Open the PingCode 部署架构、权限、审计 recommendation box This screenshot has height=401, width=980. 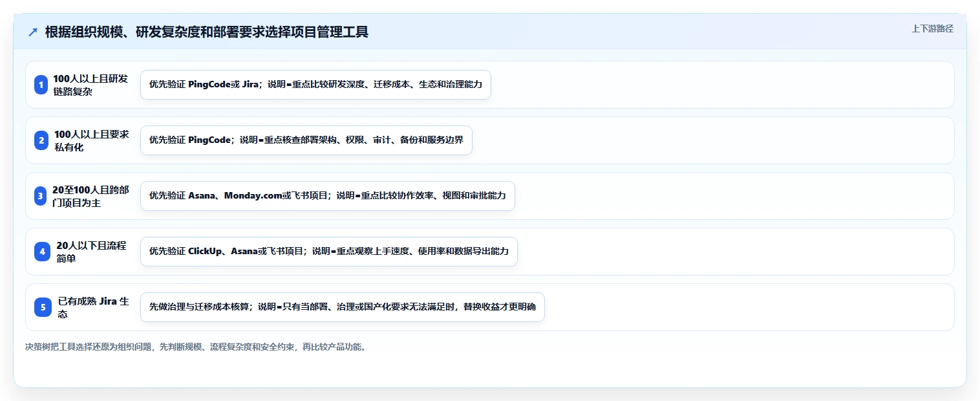[306, 140]
